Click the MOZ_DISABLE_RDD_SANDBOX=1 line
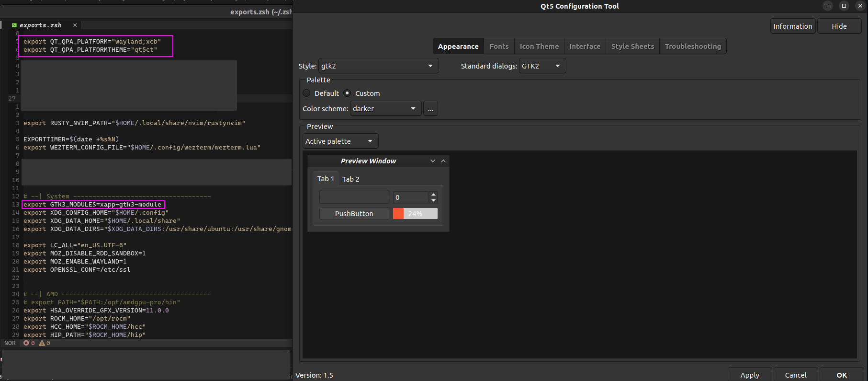The width and height of the screenshot is (868, 381). click(85, 254)
